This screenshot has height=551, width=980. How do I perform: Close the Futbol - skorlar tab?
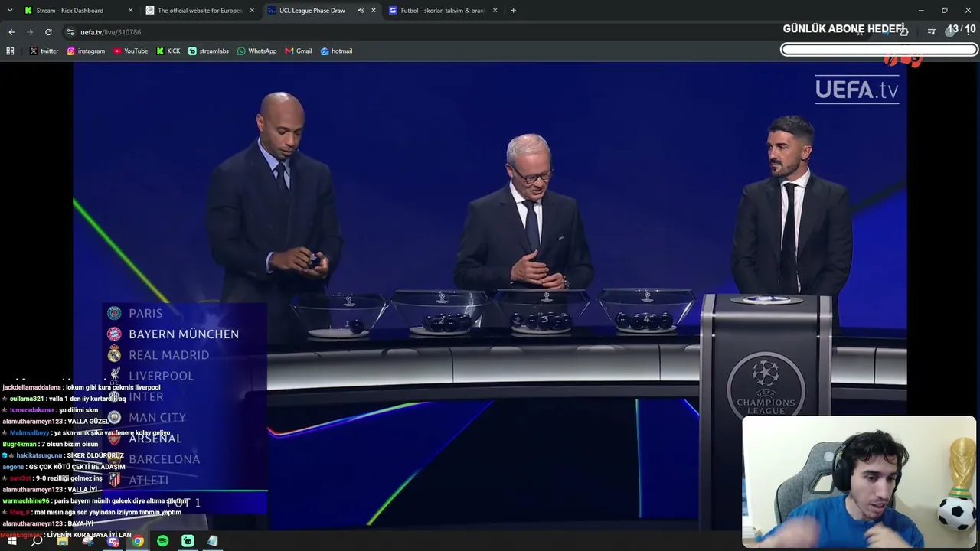tap(495, 11)
